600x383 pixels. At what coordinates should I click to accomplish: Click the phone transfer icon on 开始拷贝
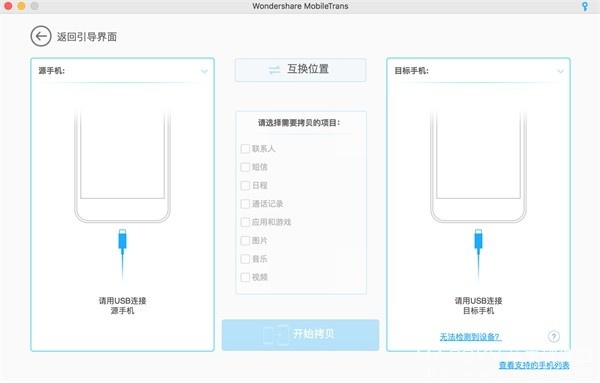tap(276, 334)
